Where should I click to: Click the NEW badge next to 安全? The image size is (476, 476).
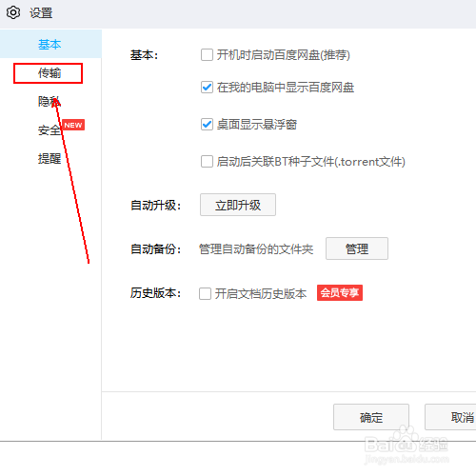pos(73,125)
